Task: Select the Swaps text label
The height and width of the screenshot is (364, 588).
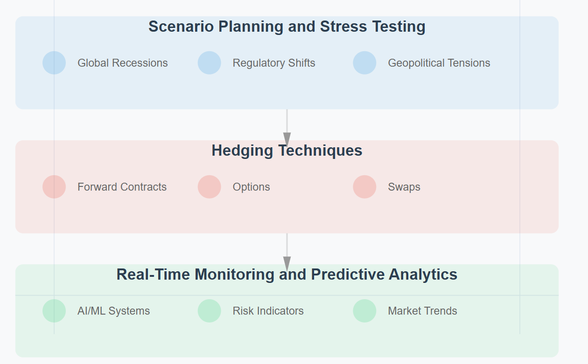Action: click(x=404, y=187)
